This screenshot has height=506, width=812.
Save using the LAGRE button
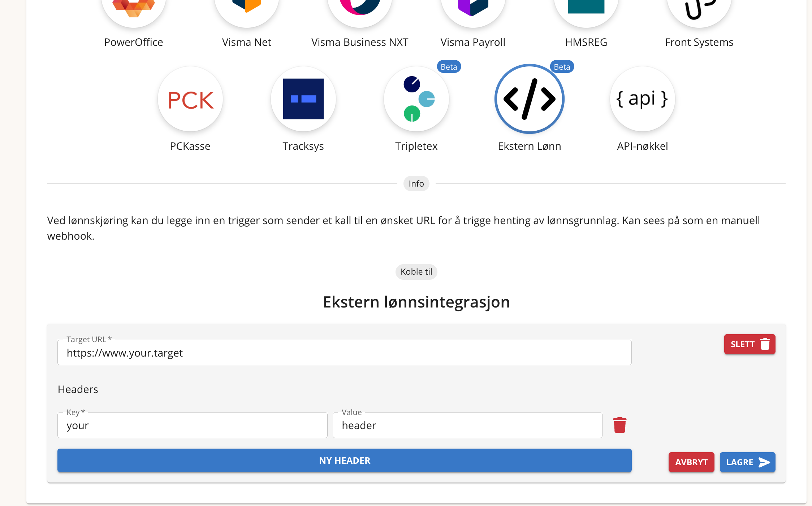(x=747, y=462)
